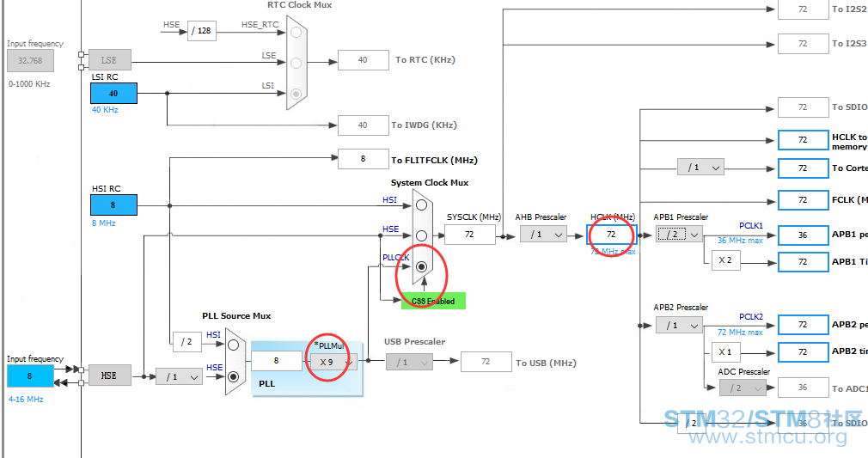Edit the SYSCLK (MHz) value field
The width and height of the screenshot is (868, 458).
pyautogui.click(x=469, y=235)
